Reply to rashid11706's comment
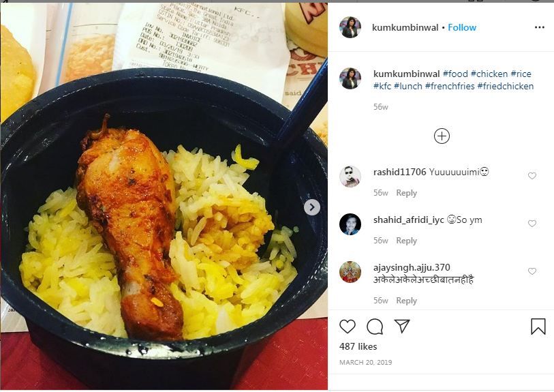This screenshot has height=392, width=554. point(406,193)
